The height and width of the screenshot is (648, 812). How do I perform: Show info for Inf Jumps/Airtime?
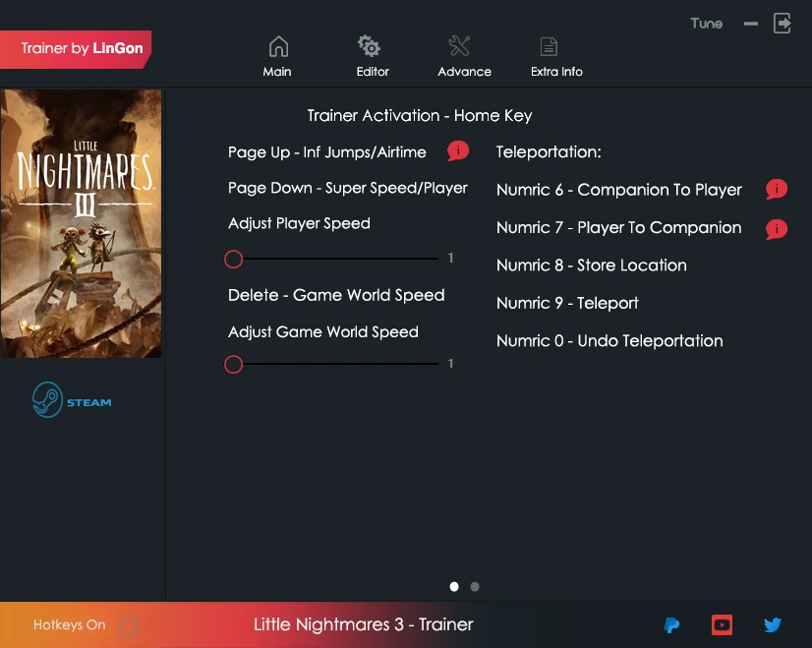click(458, 151)
